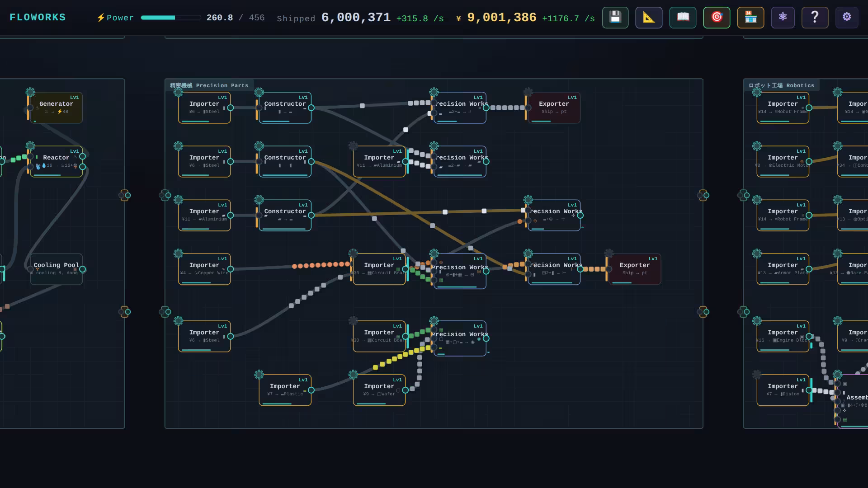Click the FLOWORKS logo title
The height and width of the screenshot is (488, 868).
pyautogui.click(x=38, y=18)
